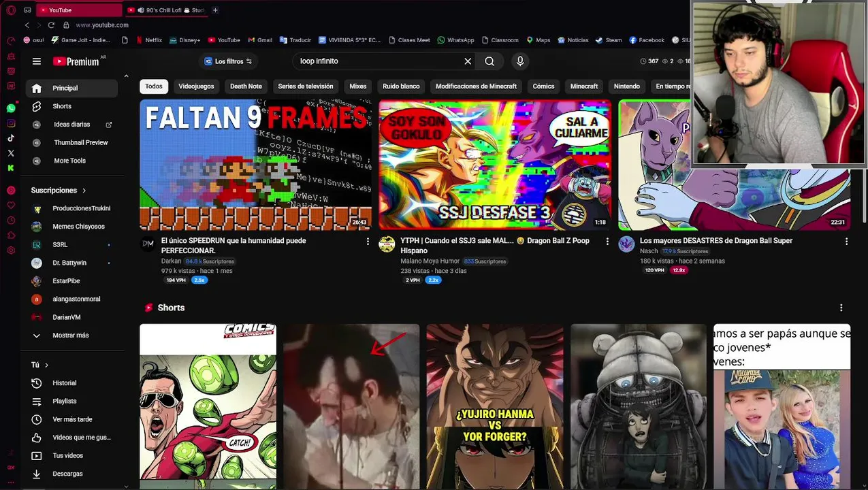Open Shorts in the sidebar
The image size is (868, 490).
[x=71, y=106]
